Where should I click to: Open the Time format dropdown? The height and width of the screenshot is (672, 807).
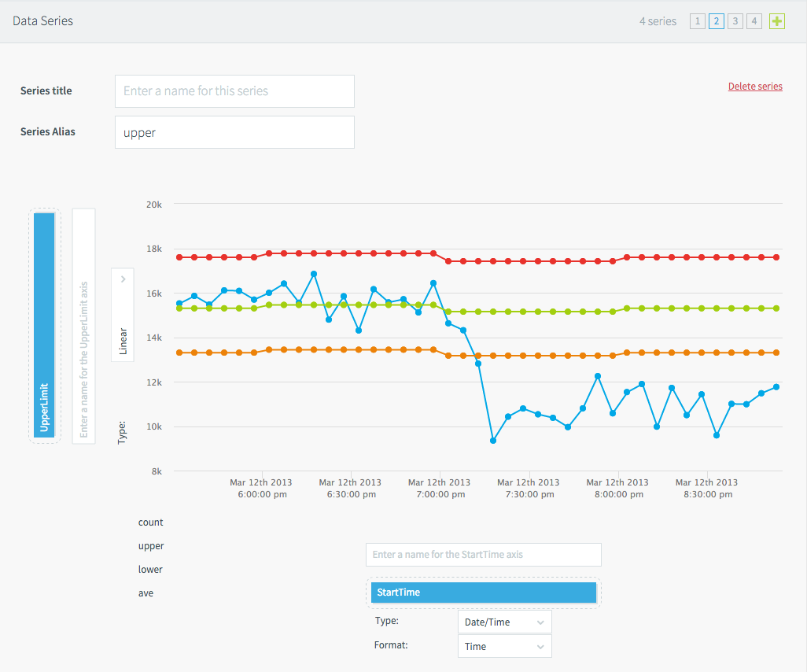click(504, 647)
